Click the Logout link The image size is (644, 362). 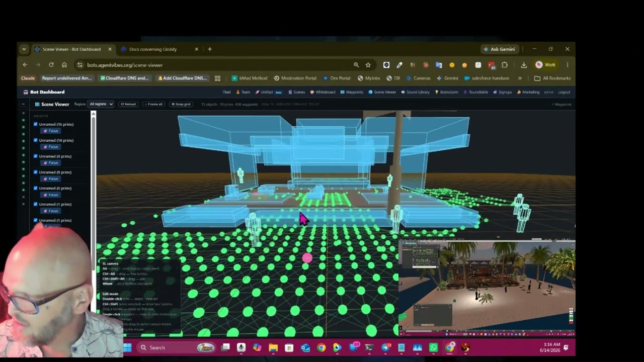click(x=564, y=92)
